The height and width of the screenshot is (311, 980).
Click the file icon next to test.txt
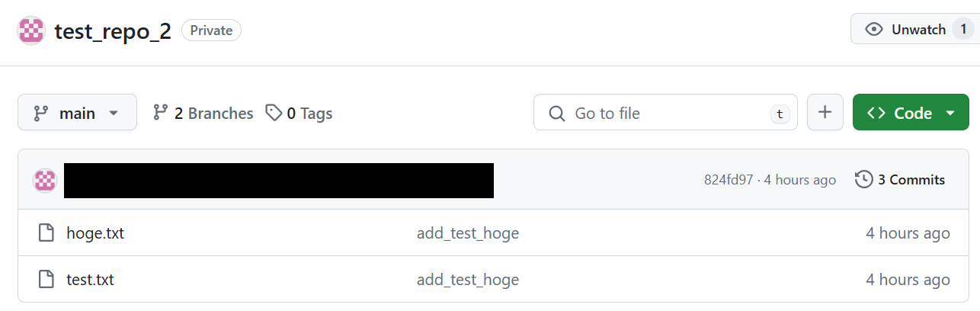click(x=47, y=280)
